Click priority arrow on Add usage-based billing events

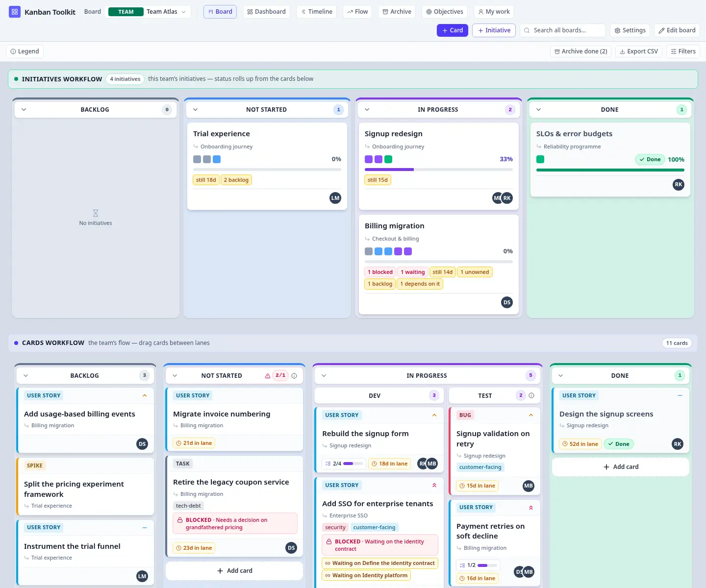(x=145, y=395)
